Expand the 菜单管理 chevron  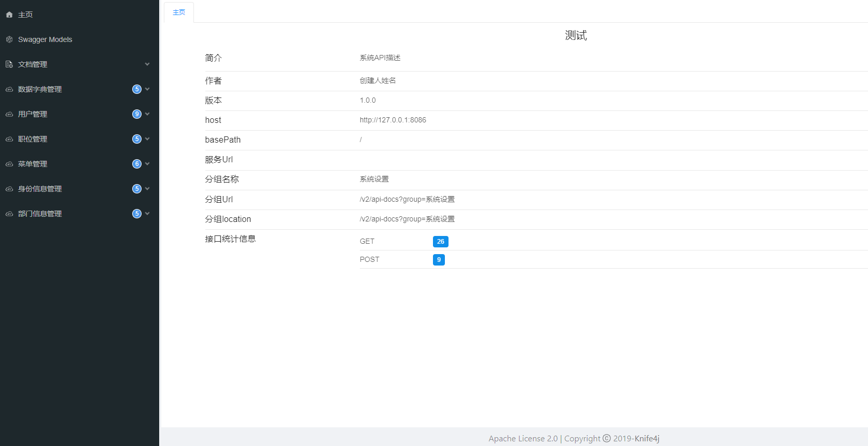pyautogui.click(x=147, y=164)
